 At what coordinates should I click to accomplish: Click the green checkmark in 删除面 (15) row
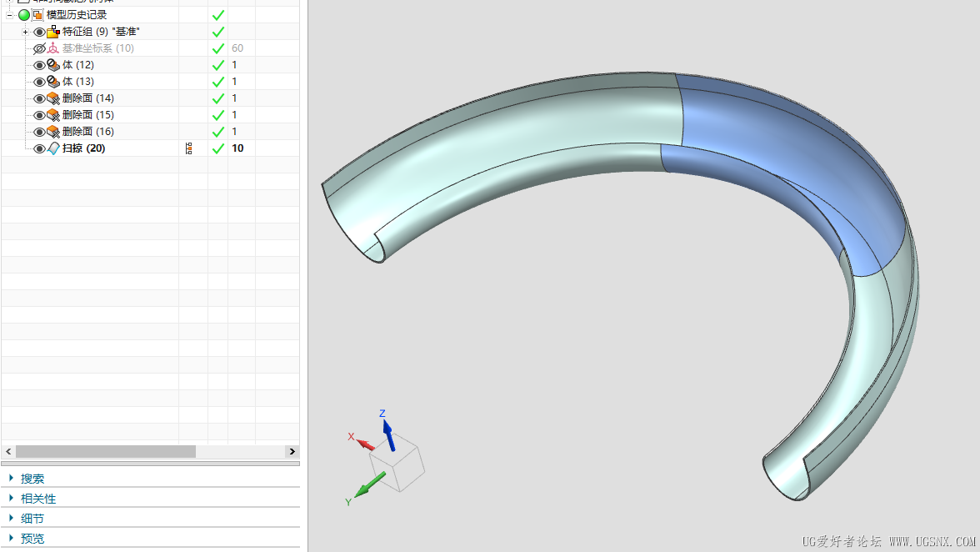pyautogui.click(x=218, y=115)
